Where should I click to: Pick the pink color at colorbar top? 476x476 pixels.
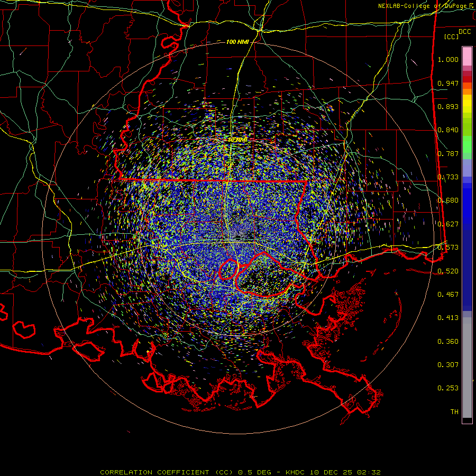(x=467, y=56)
